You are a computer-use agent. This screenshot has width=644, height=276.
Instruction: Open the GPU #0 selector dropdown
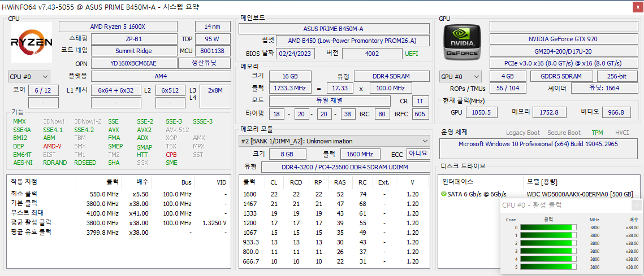click(460, 76)
